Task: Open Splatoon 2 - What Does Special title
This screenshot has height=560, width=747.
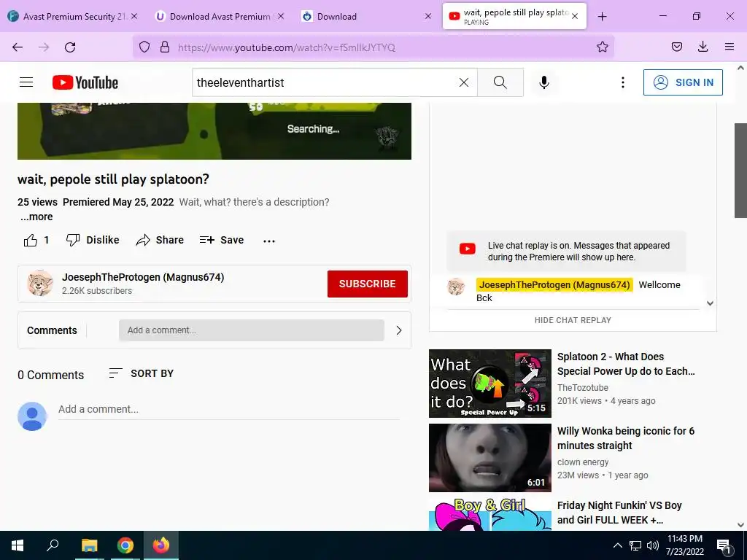Action: (x=626, y=364)
